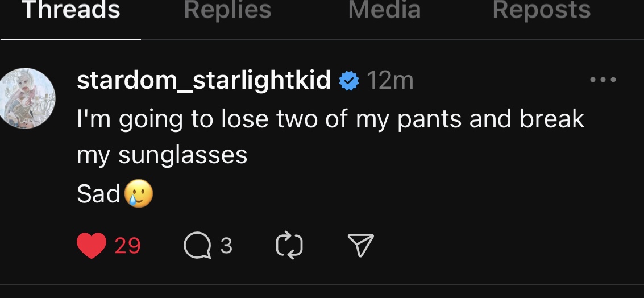Click the word "Sad" in the post

click(98, 194)
